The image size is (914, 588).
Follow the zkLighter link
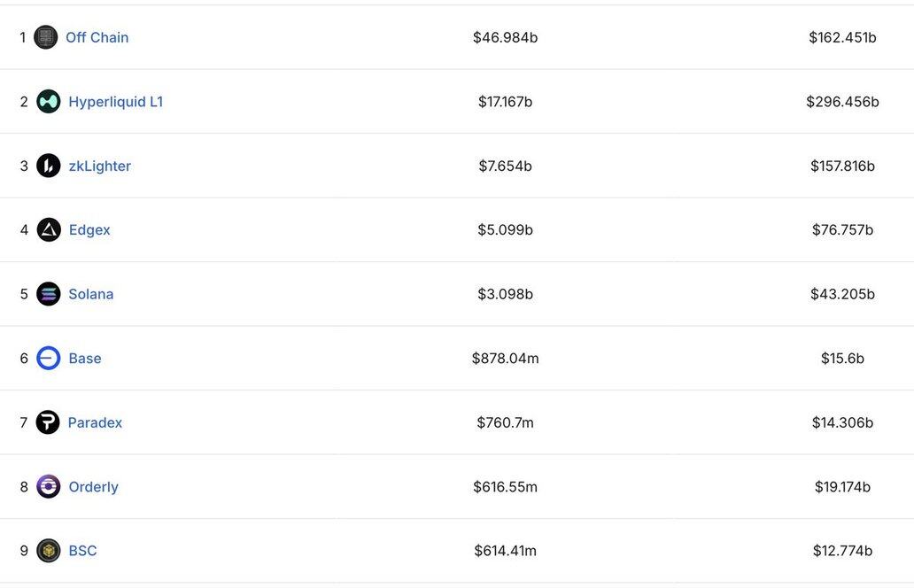(x=100, y=166)
